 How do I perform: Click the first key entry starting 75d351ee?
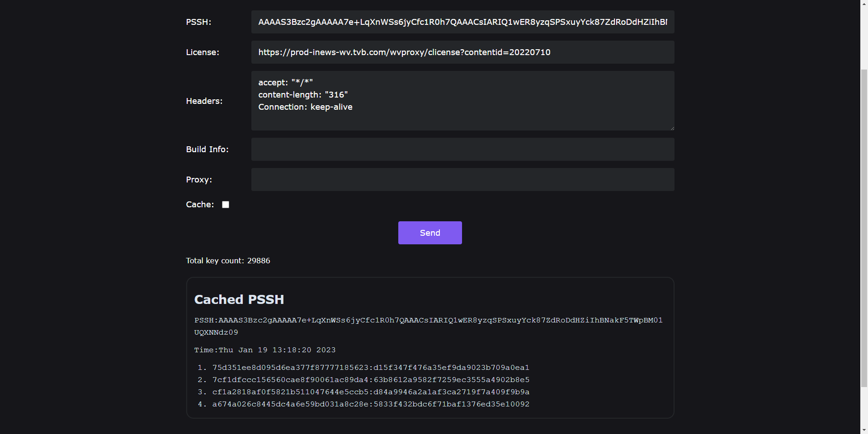click(x=370, y=368)
